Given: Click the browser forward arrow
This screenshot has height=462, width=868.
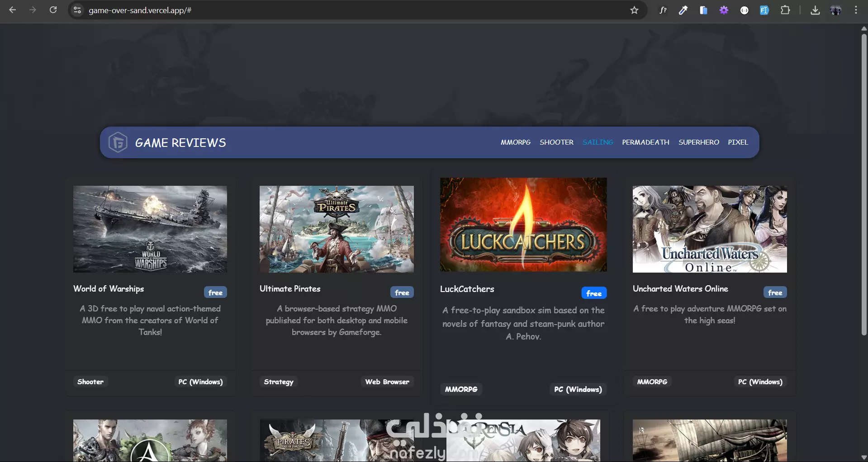Looking at the screenshot, I should click(x=33, y=10).
